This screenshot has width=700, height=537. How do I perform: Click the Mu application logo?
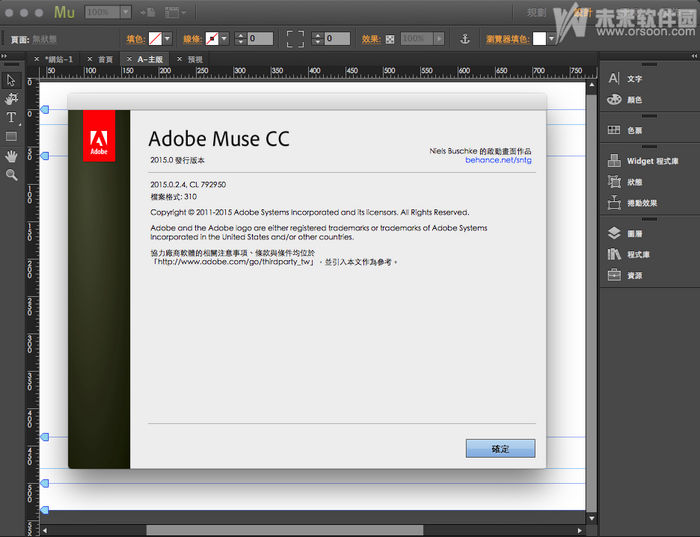click(x=64, y=12)
